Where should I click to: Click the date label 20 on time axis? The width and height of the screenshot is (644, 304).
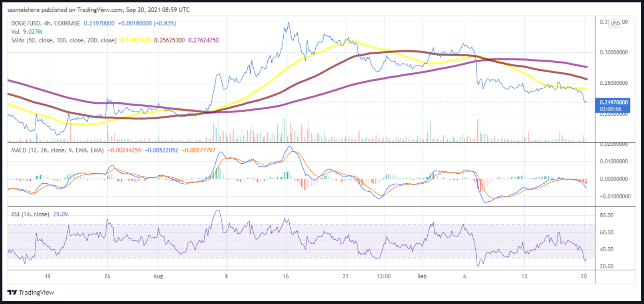coord(584,276)
